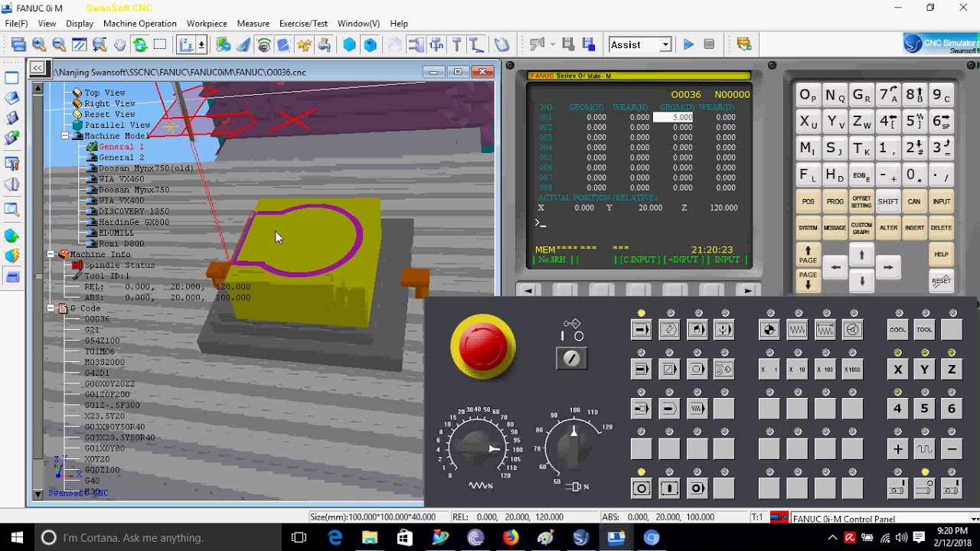Viewport: 980px width, 551px height.
Task: Collapse the G Code tree node
Action: [51, 308]
